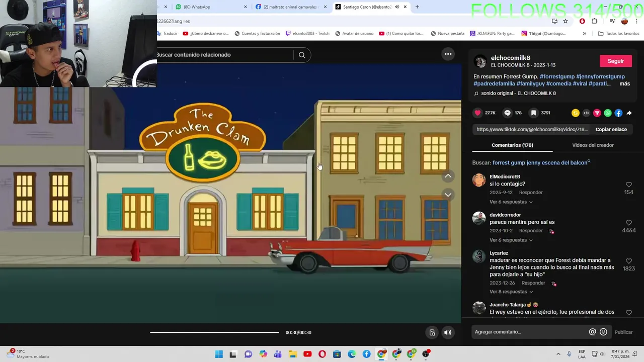Open 'Comentarios (178)' tab
644x362 pixels.
coord(512,145)
